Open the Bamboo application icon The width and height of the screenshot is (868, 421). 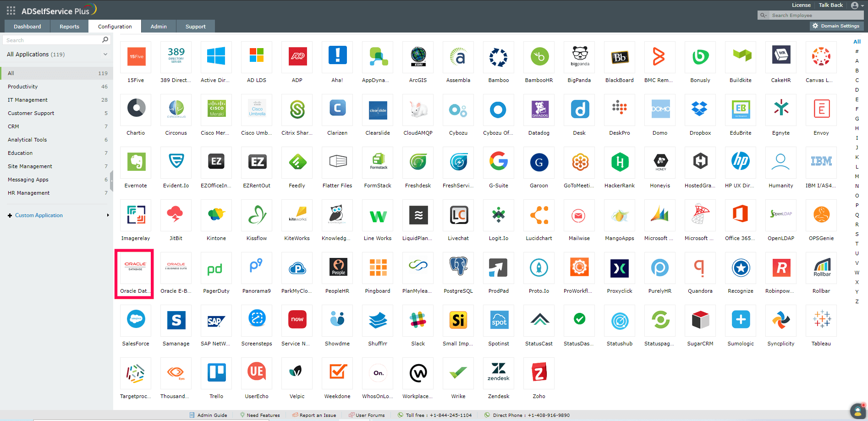[499, 57]
